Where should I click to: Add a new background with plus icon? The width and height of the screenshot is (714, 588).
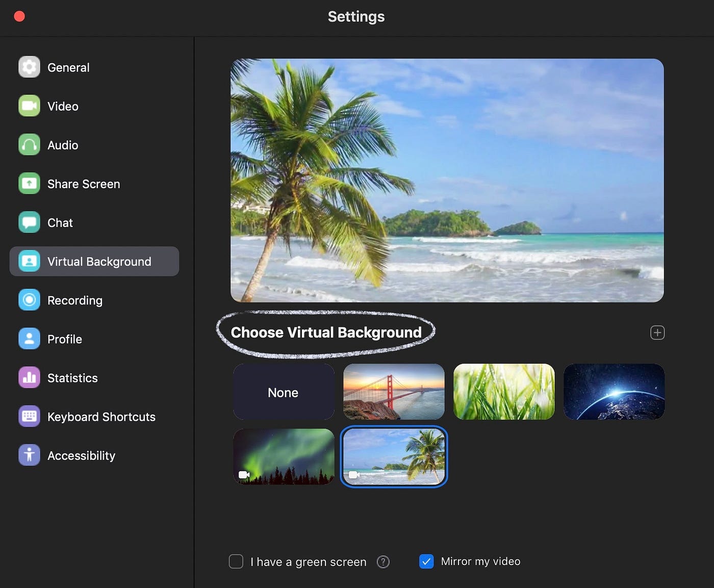[x=657, y=333]
